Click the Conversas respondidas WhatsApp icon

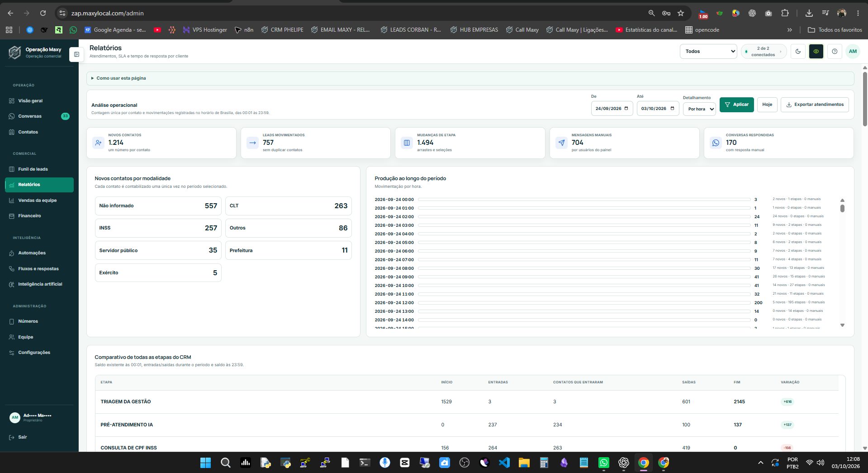point(716,143)
